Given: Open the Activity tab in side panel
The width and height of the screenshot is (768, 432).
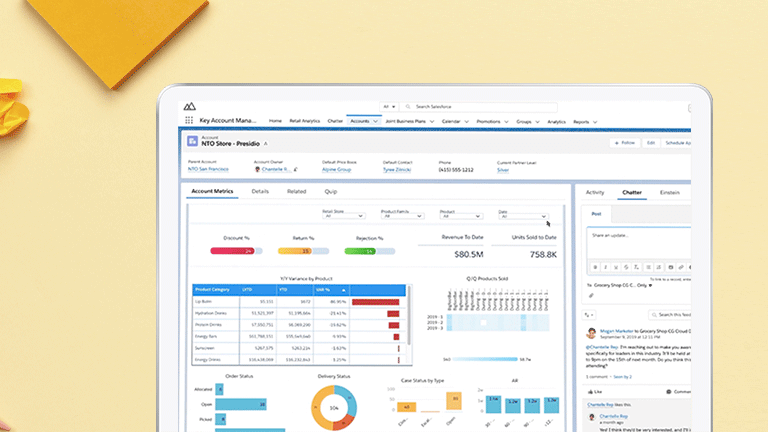Looking at the screenshot, I should pos(595,191).
